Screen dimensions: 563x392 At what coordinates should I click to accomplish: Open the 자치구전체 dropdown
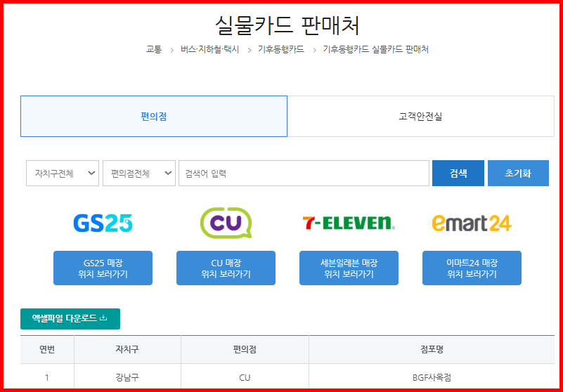(63, 174)
